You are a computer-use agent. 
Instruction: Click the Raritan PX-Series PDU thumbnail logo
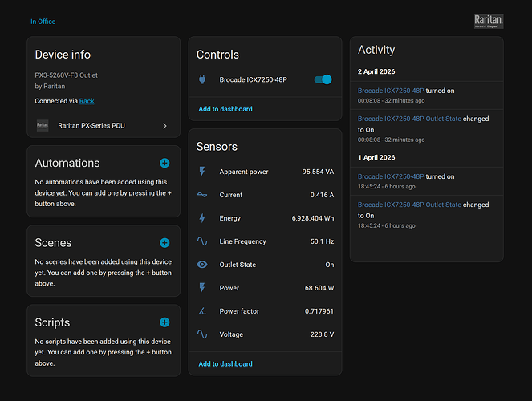(43, 125)
